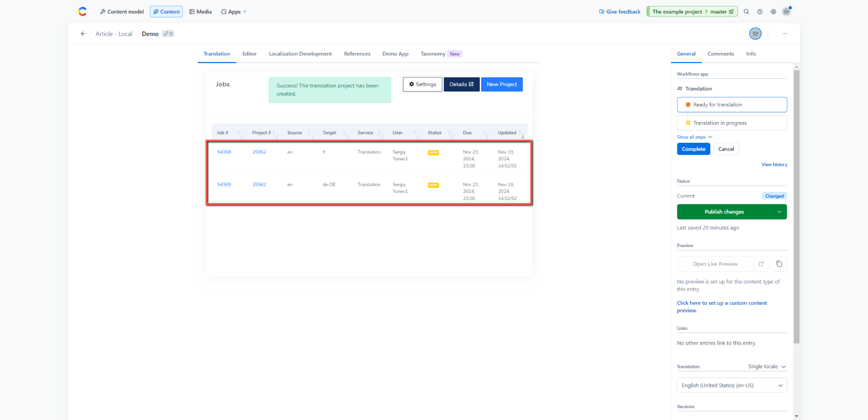The height and width of the screenshot is (420, 868).
Task: Click the Changed status badge
Action: [x=774, y=196]
